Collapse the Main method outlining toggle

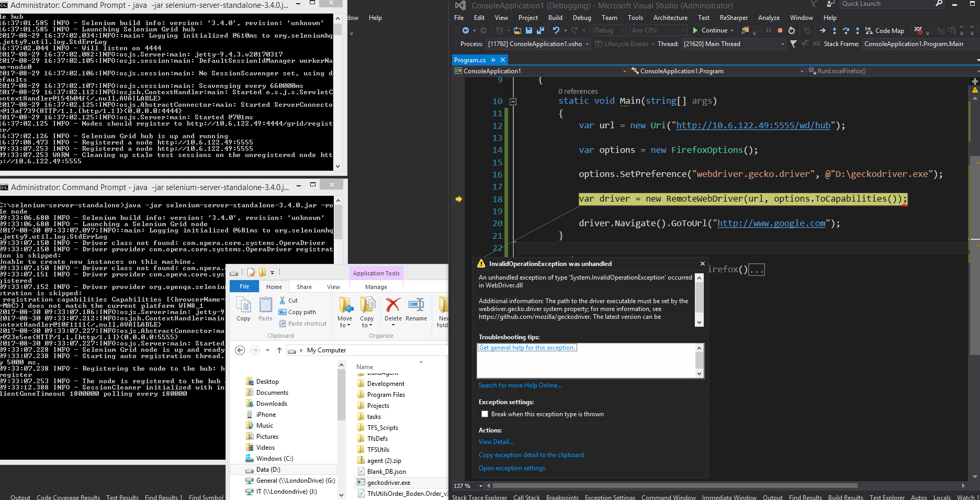513,102
